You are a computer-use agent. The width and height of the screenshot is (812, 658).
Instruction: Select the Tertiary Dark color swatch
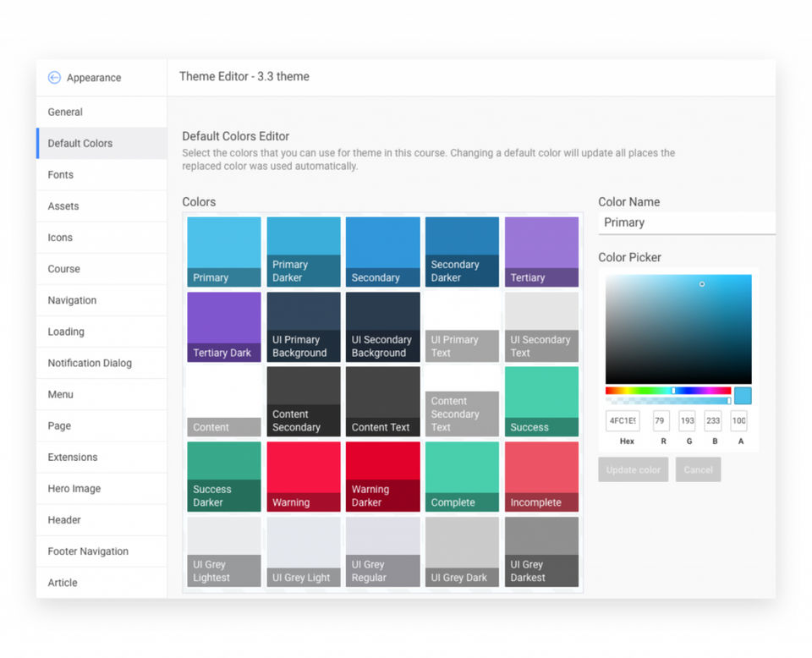tap(224, 326)
